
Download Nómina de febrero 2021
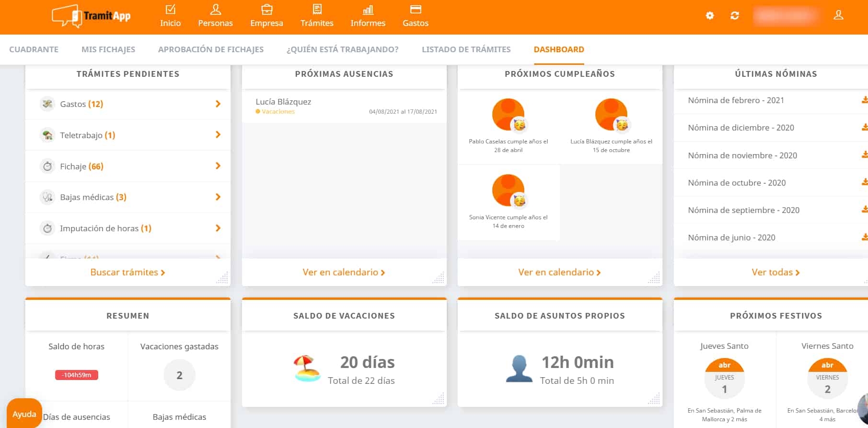coord(864,100)
